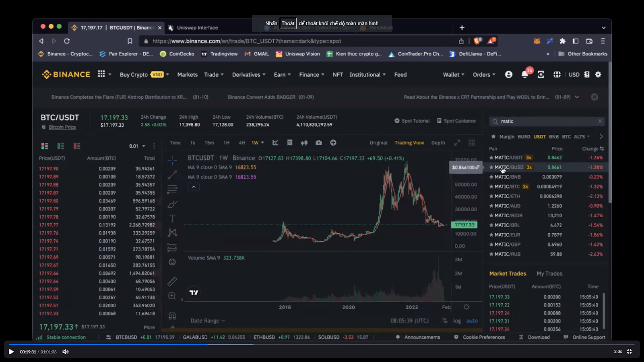Image resolution: width=644 pixels, height=362 pixels.
Task: Open chart settings gear near the time axis
Action: click(466, 307)
